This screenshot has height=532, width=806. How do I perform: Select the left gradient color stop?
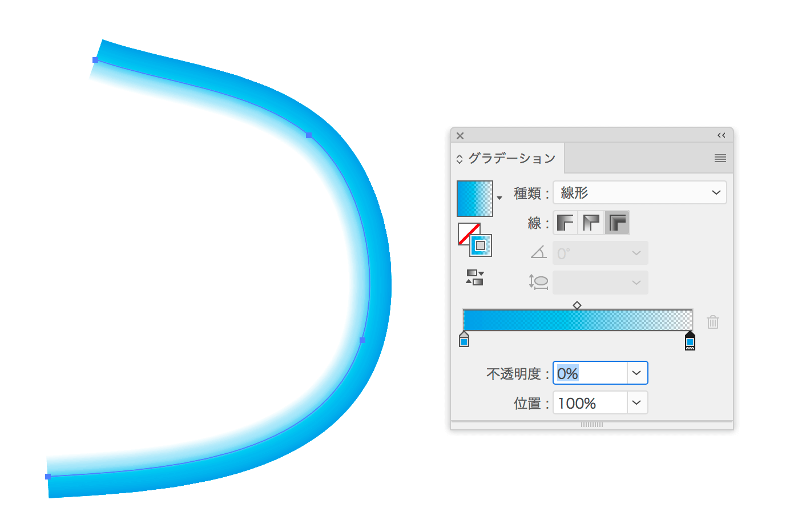pyautogui.click(x=464, y=340)
